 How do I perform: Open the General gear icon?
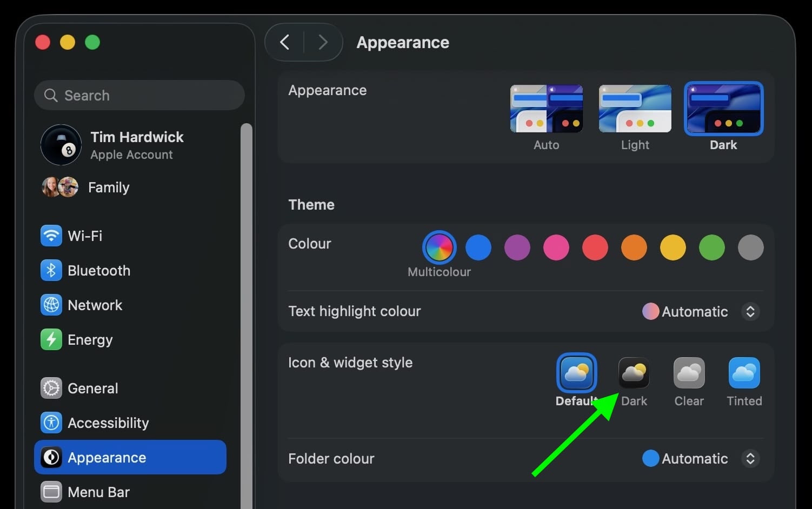(x=51, y=388)
